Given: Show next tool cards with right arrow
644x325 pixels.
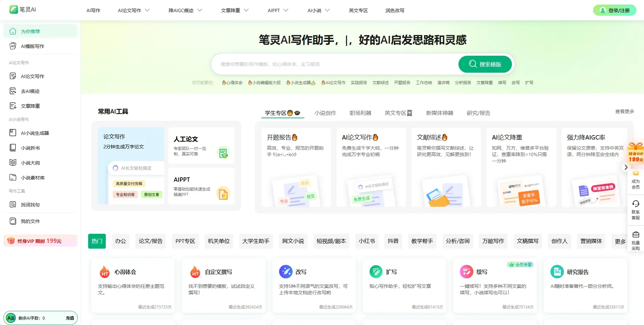Looking at the screenshot, I should [626, 167].
